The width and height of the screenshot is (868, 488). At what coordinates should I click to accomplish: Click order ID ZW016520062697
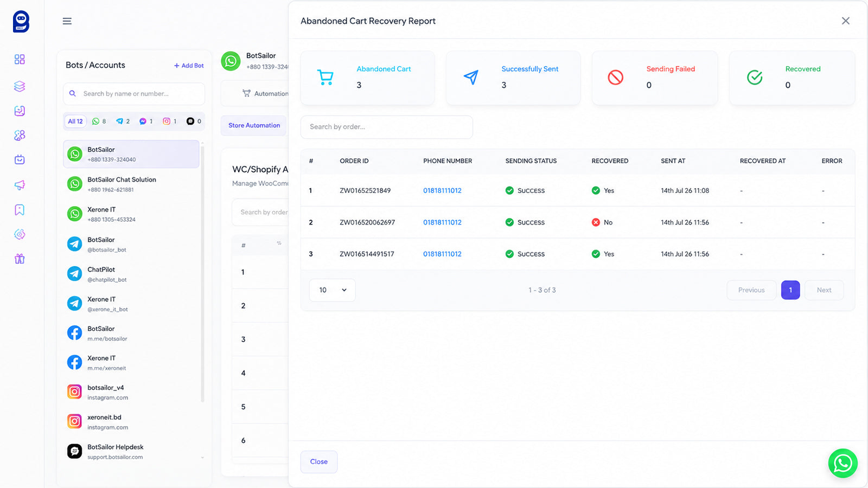[x=367, y=222]
